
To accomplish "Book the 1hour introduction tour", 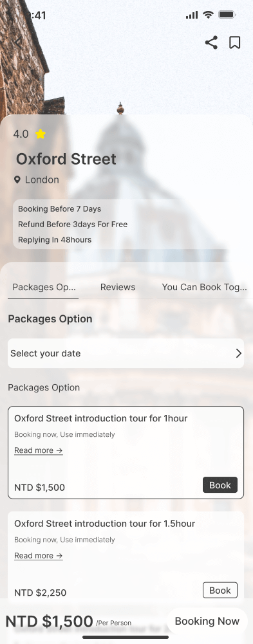I will tap(220, 485).
